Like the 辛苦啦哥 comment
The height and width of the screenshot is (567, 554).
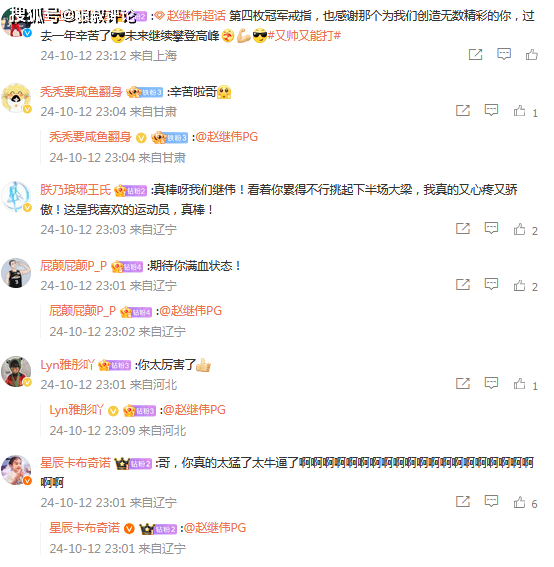[520, 111]
